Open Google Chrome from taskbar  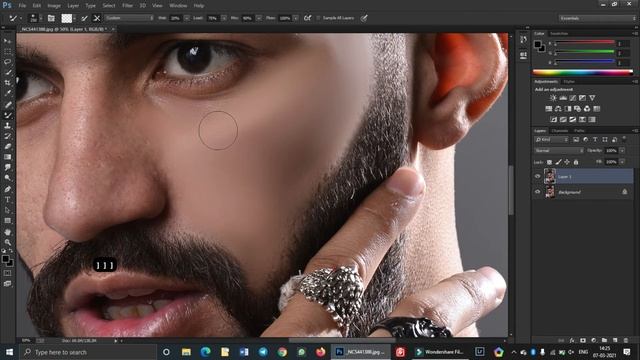[x=282, y=352]
